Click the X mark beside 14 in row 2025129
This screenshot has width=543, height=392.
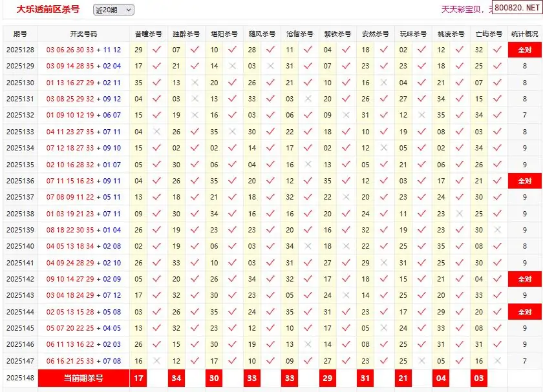pyautogui.click(x=233, y=66)
